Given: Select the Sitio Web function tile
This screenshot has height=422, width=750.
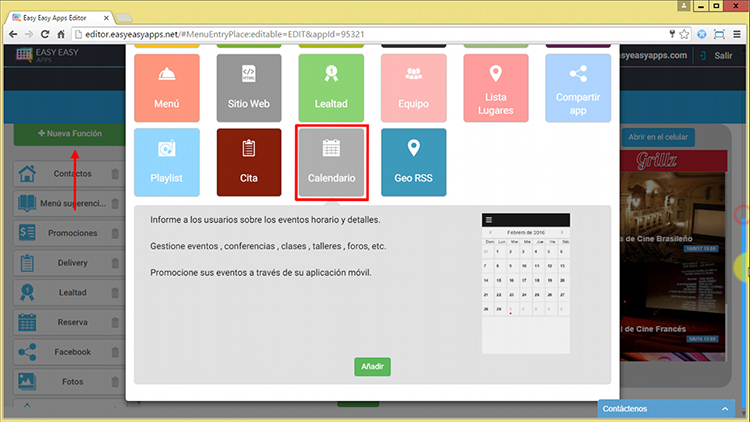Looking at the screenshot, I should coord(249,88).
